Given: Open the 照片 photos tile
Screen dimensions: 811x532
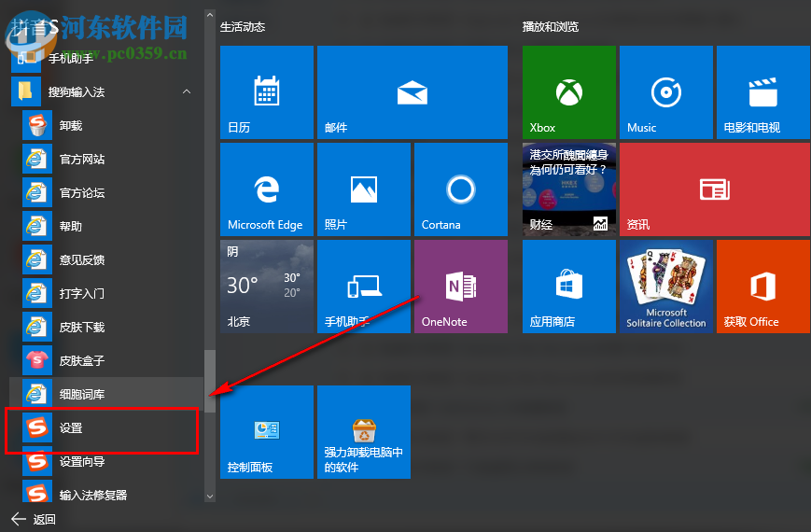Looking at the screenshot, I should click(364, 189).
